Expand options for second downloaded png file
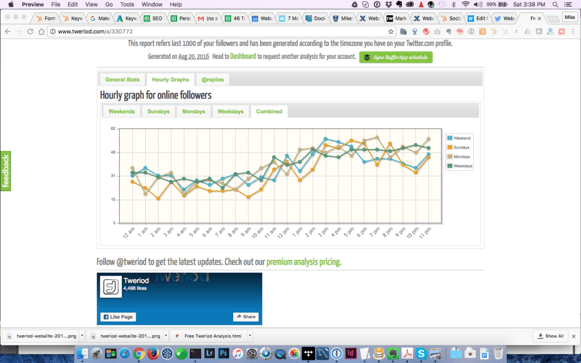 tap(166, 336)
